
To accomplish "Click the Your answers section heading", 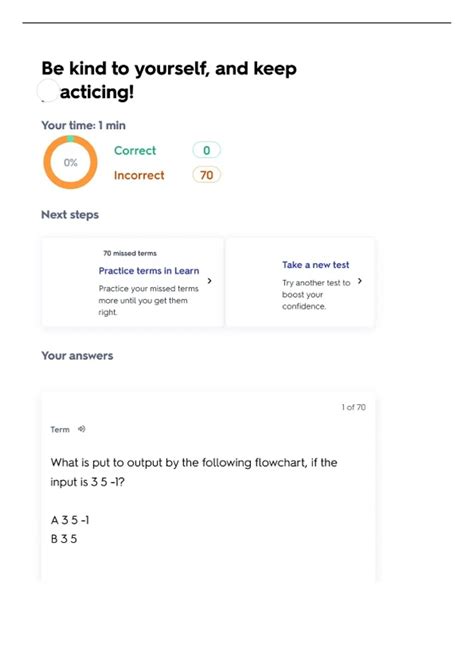I will point(77,356).
